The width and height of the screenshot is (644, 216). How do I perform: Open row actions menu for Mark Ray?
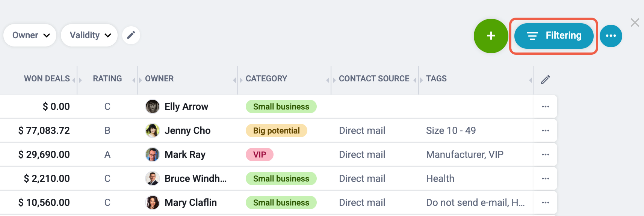click(546, 154)
